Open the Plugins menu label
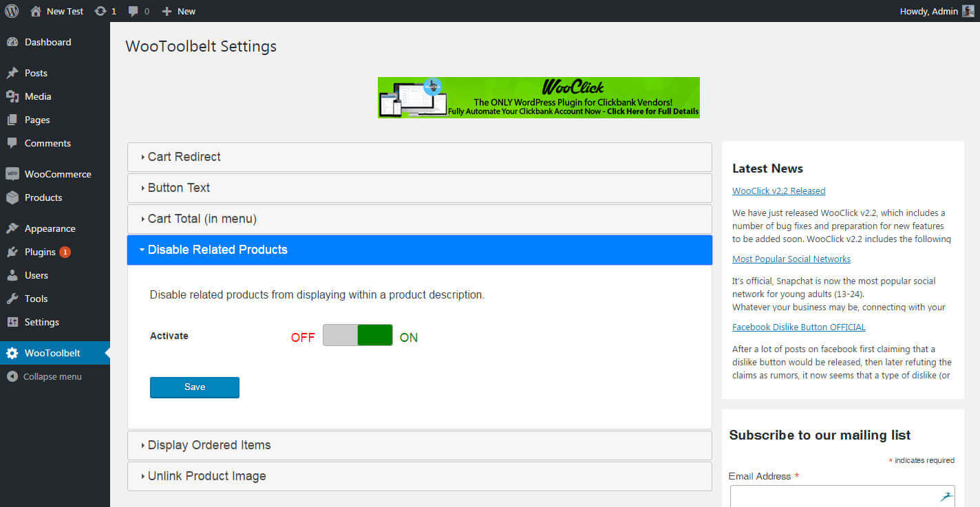 click(x=40, y=252)
